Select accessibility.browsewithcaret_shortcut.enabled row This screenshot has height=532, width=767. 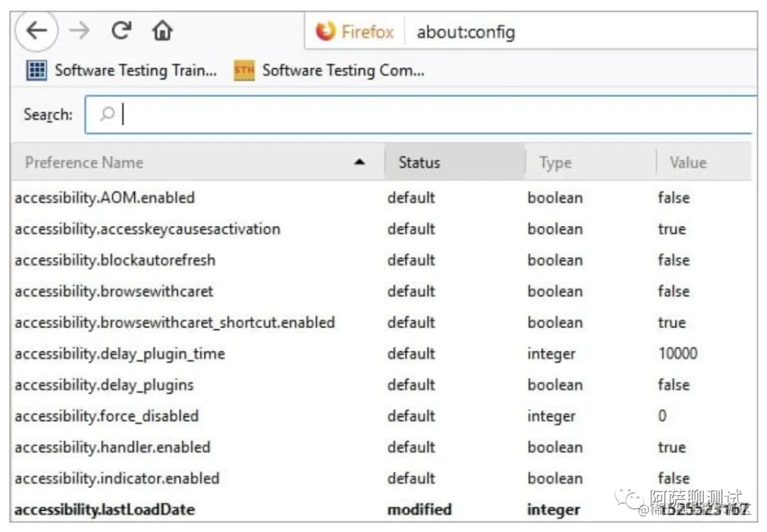point(381,322)
